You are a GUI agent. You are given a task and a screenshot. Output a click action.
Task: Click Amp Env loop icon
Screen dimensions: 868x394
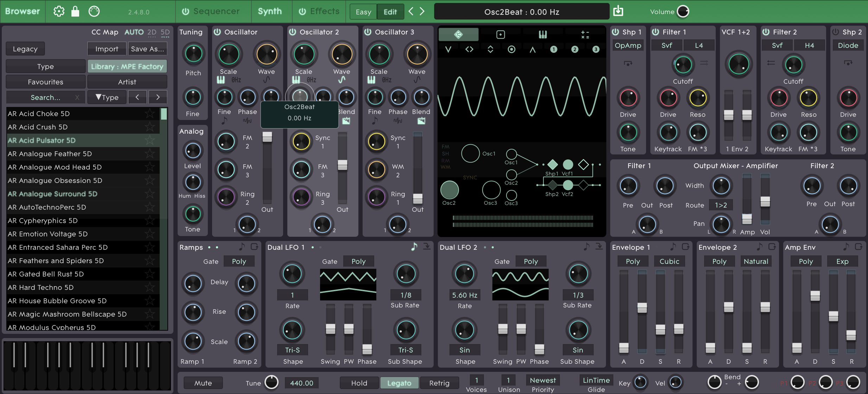859,247
